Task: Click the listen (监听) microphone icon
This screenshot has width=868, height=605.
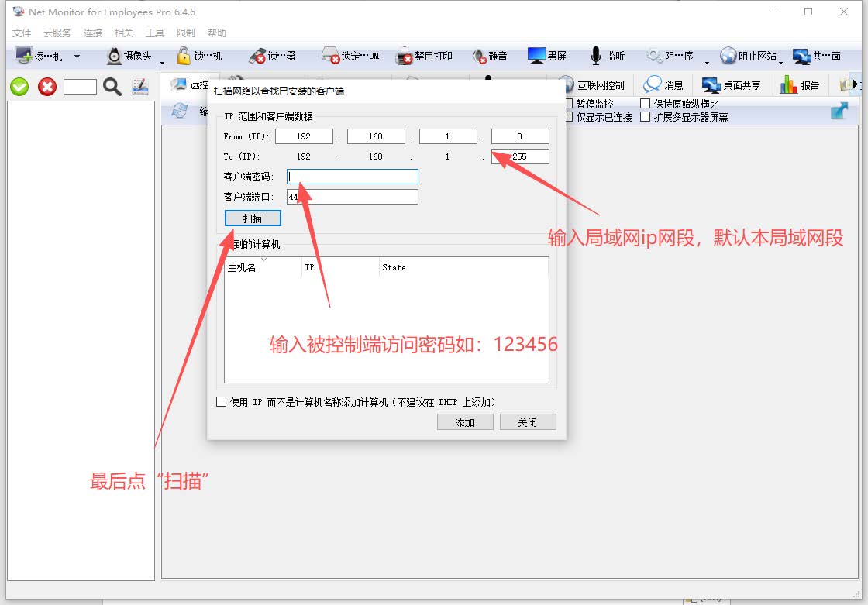Action: point(595,56)
